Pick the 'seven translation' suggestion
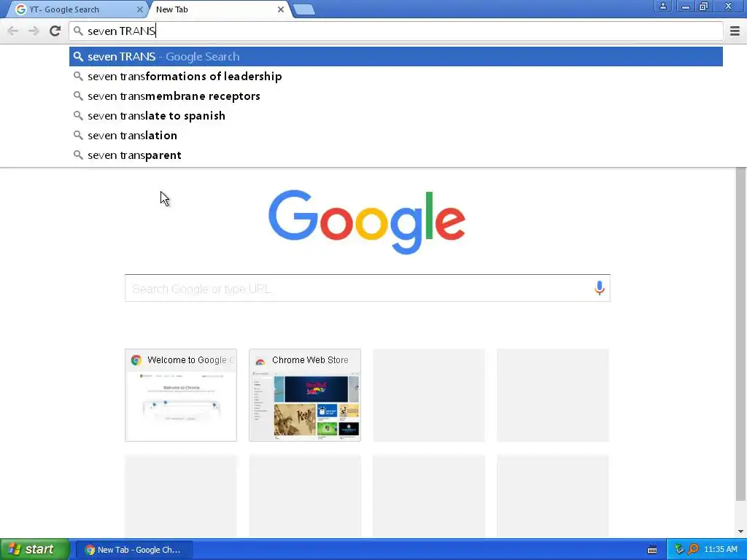 tap(395, 136)
